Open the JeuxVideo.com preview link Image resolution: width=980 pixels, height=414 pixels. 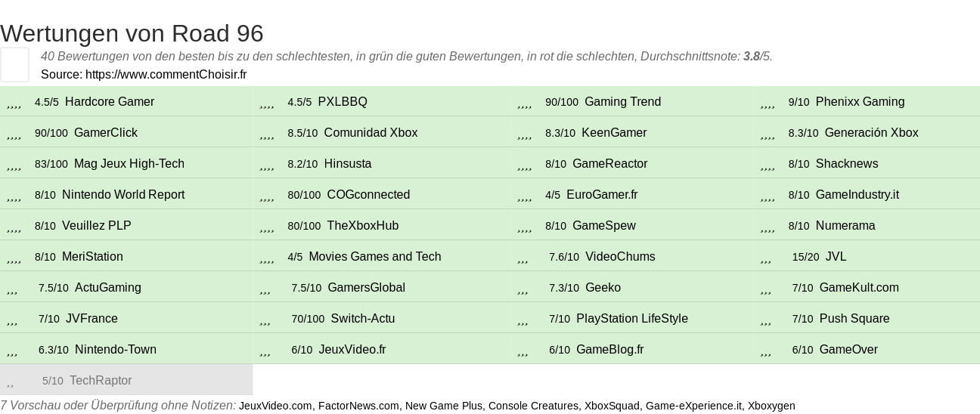(275, 406)
